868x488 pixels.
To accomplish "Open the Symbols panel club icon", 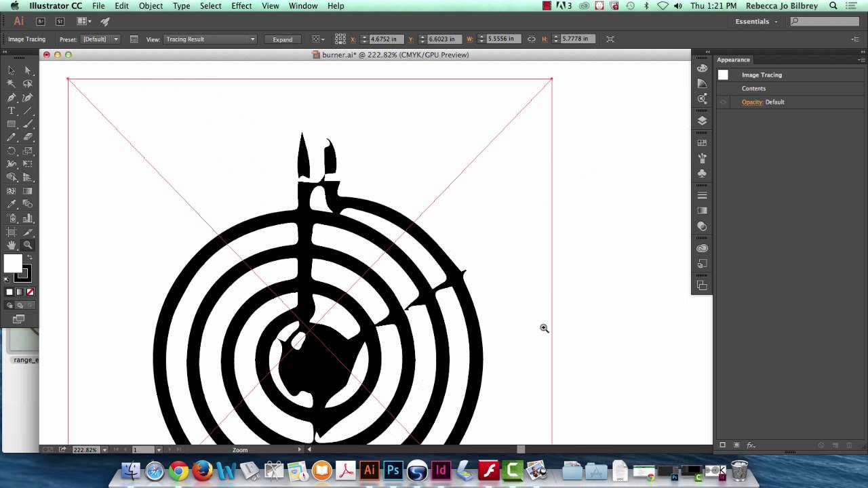I will (x=702, y=174).
